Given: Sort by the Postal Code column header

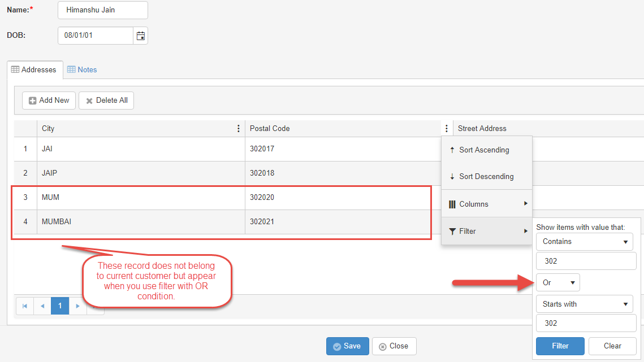Looking at the screenshot, I should [x=270, y=128].
